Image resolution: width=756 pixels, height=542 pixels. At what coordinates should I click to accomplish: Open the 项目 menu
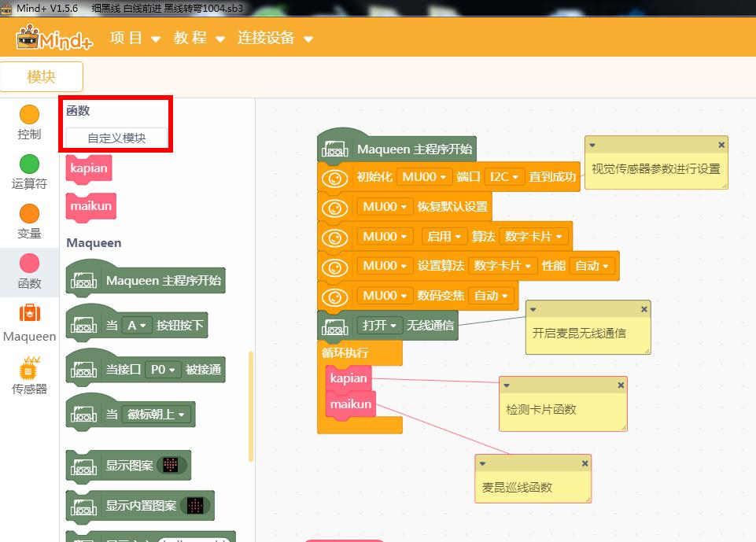(x=135, y=38)
